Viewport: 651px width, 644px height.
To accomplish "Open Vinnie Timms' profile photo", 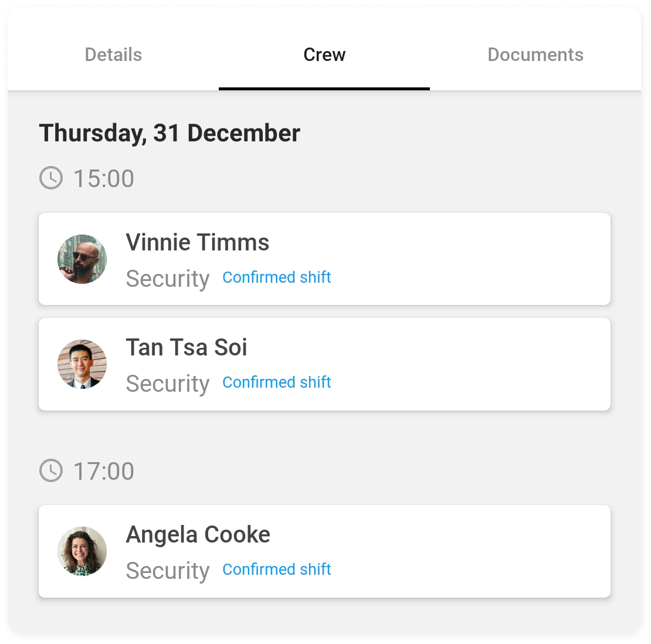I will (82, 259).
